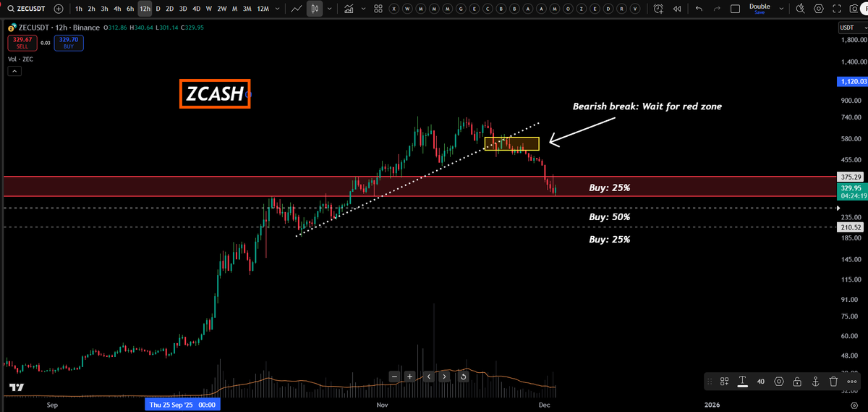Toggle the drawing lock icon
Screen dimensions: 868x412
(797, 381)
